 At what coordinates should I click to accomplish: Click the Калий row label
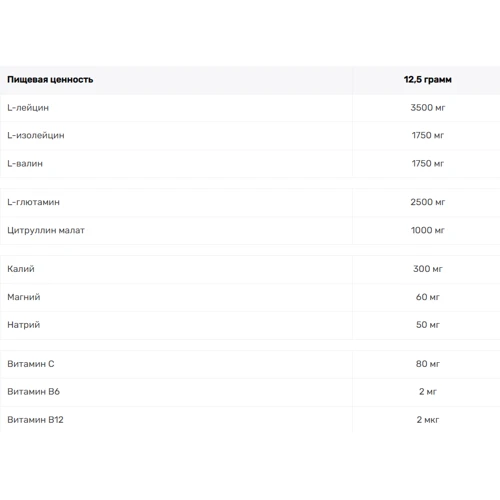21,269
